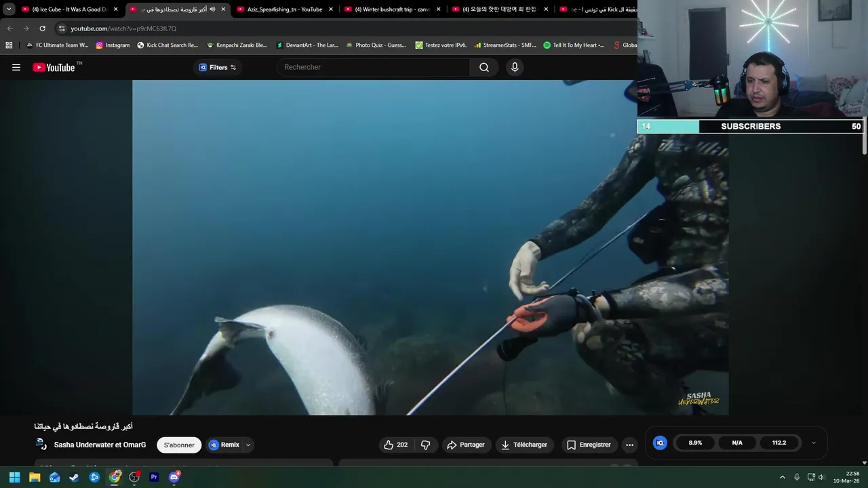
Task: Click the streamer webcam overlay
Action: tap(752, 60)
